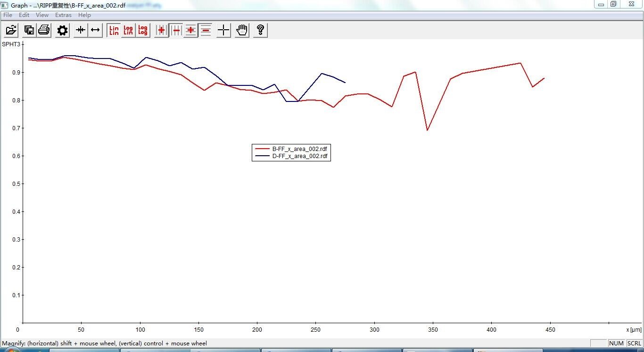
Task: Toggle vertical grid lines plus button
Action: pyautogui.click(x=161, y=31)
